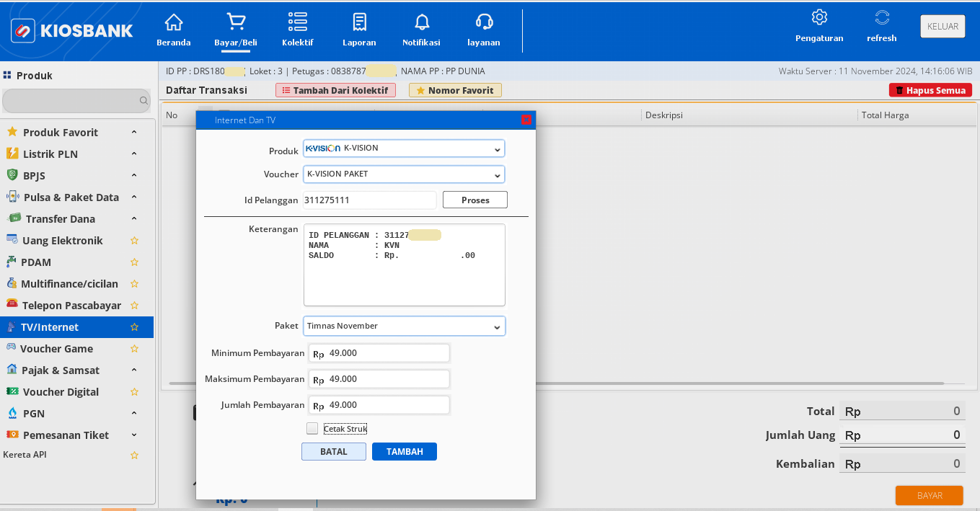Open the Voucher dropdown K-VISION PAKET
The image size is (980, 511).
point(404,174)
